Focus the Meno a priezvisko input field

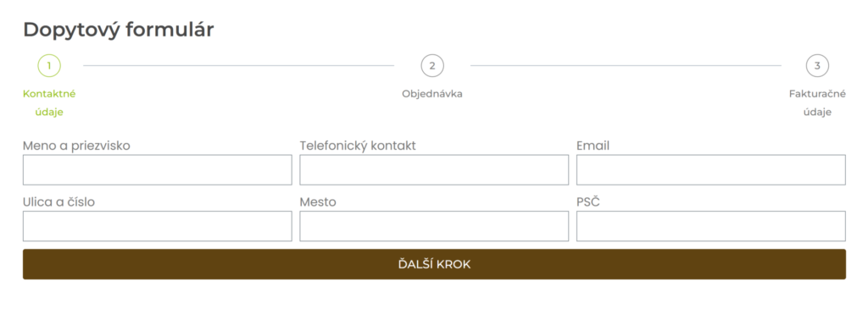157,169
